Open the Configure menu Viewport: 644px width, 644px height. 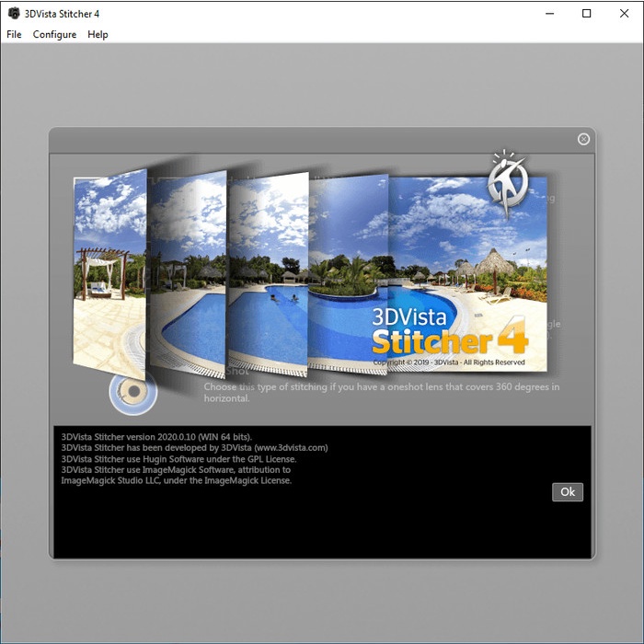coord(54,35)
